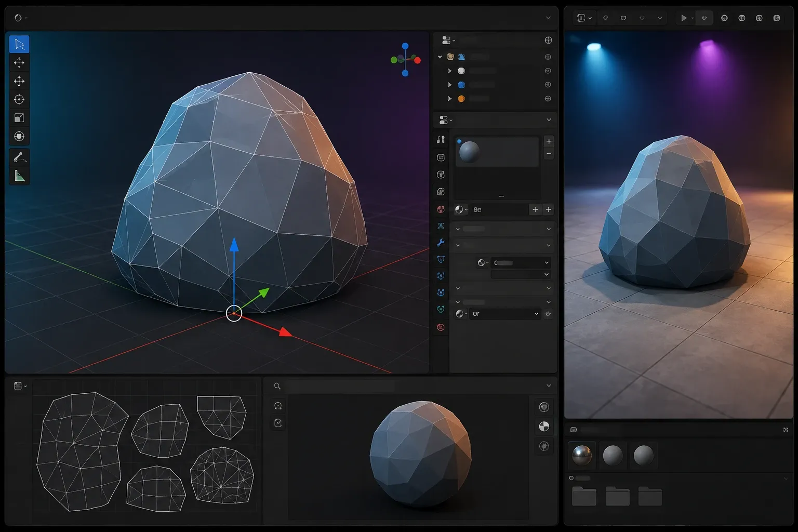Open the first folder in asset browser
This screenshot has width=798, height=532.
584,496
